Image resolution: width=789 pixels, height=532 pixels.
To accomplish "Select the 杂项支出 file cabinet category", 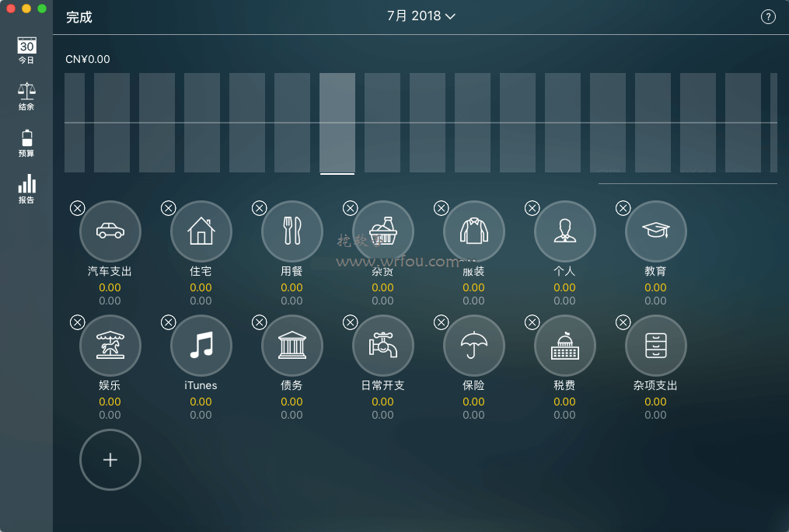I will 655,346.
